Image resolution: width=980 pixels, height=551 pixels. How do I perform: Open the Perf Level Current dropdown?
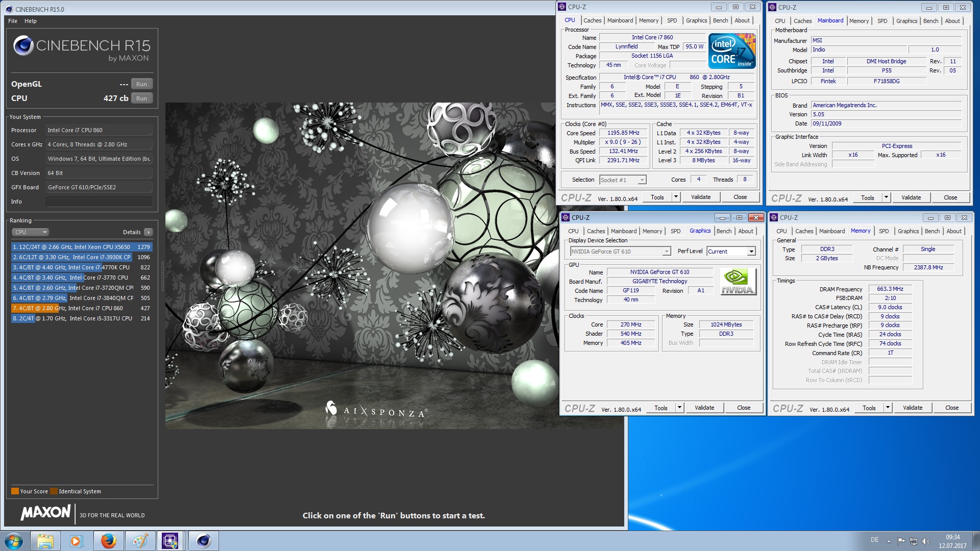731,252
